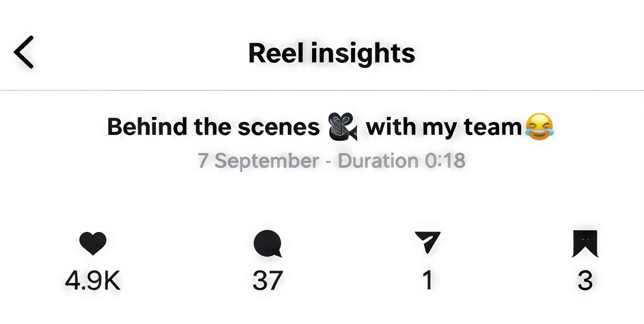Screen dimensions: 644x324
Task: Select the "Behind the scenes" caption text
Action: tap(213, 127)
